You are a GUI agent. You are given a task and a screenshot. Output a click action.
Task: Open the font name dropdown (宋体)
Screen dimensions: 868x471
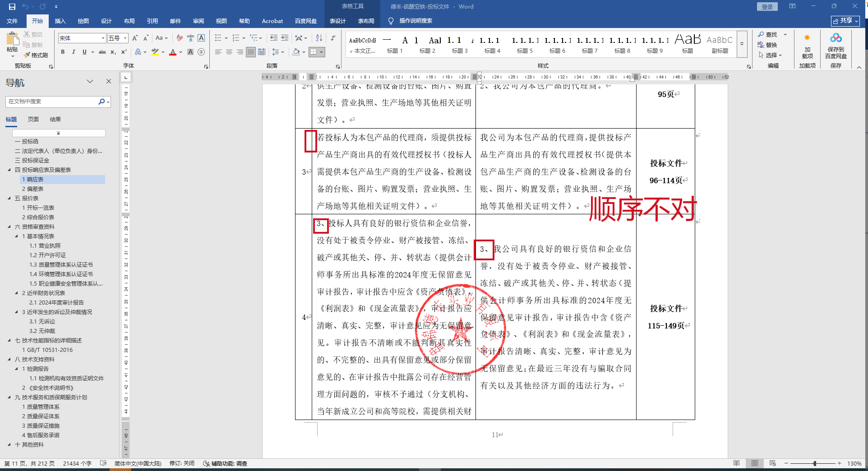[x=103, y=38]
